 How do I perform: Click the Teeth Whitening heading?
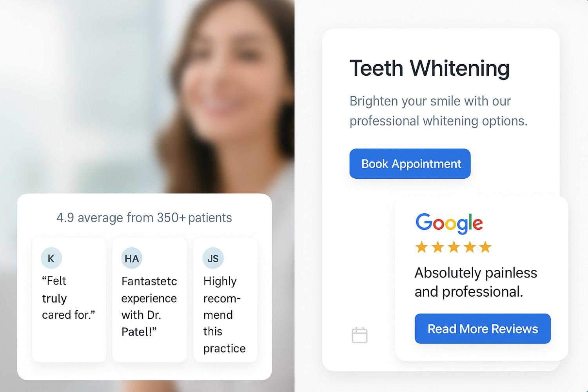(430, 69)
